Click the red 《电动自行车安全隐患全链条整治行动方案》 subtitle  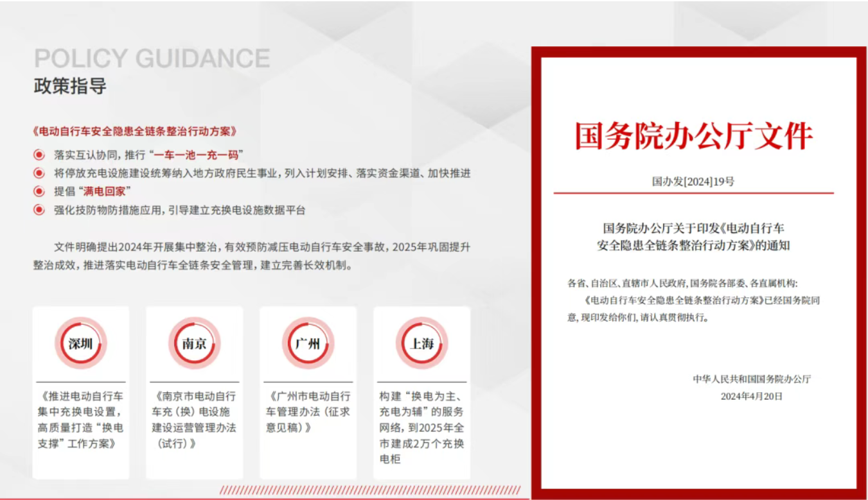[x=136, y=132]
